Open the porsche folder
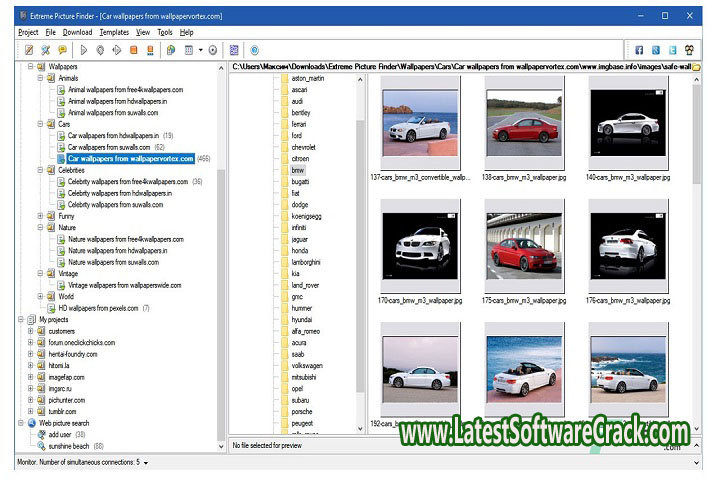 pyautogui.click(x=302, y=412)
